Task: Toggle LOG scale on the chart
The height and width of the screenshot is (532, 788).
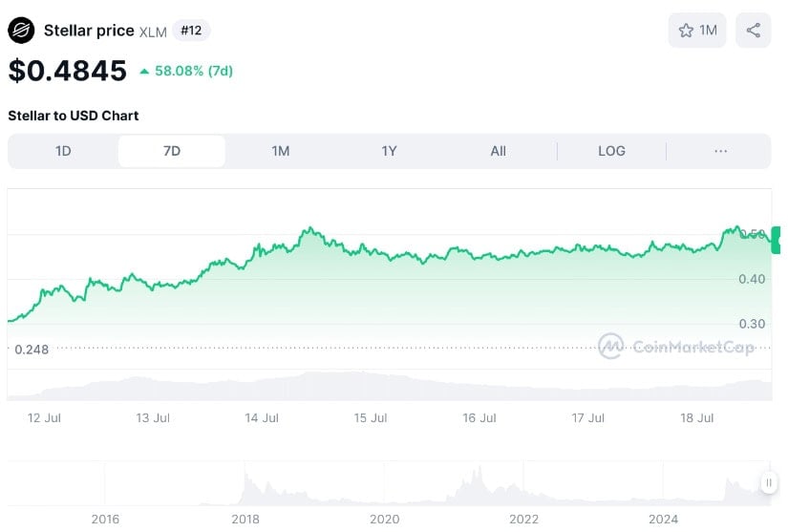Action: click(611, 151)
